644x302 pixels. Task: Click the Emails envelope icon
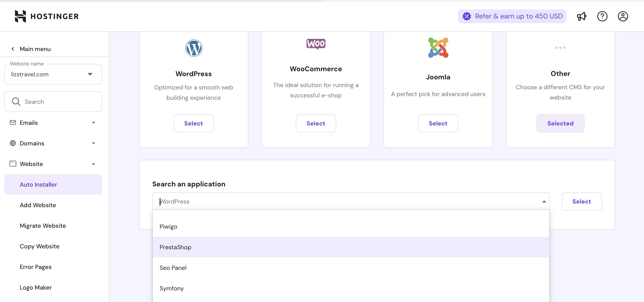tap(13, 122)
